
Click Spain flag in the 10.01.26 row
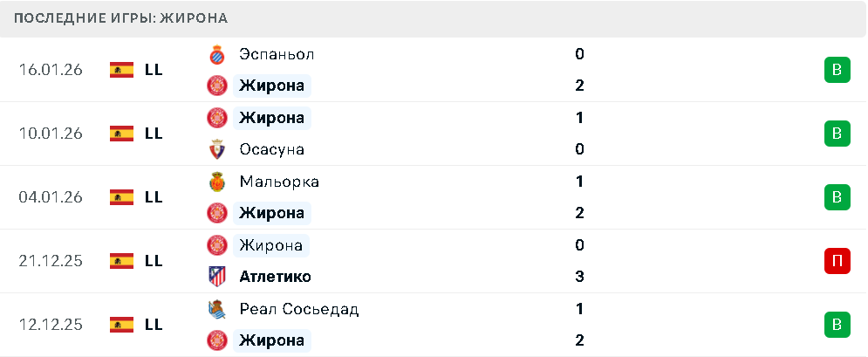pos(121,134)
